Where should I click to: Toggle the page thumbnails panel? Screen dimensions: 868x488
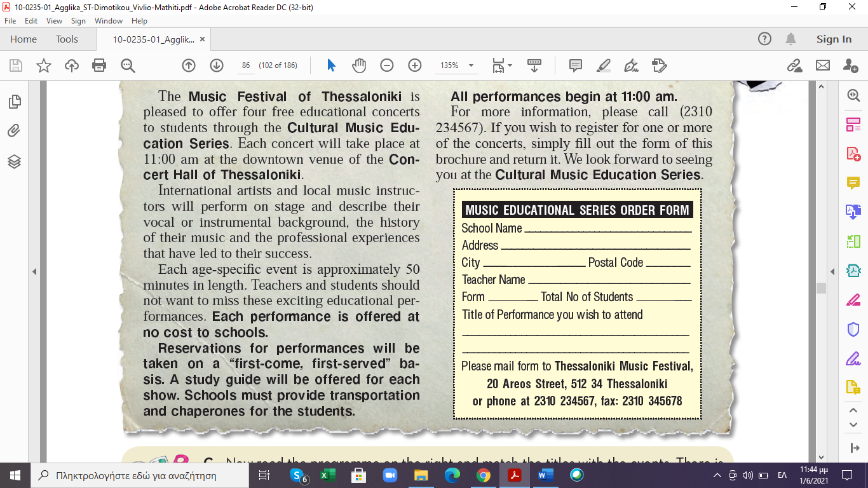coord(14,102)
